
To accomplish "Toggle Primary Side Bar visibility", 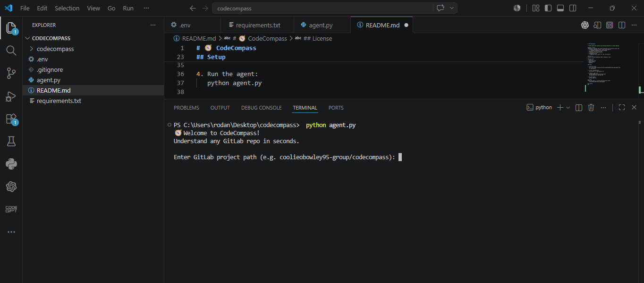I will tap(548, 8).
